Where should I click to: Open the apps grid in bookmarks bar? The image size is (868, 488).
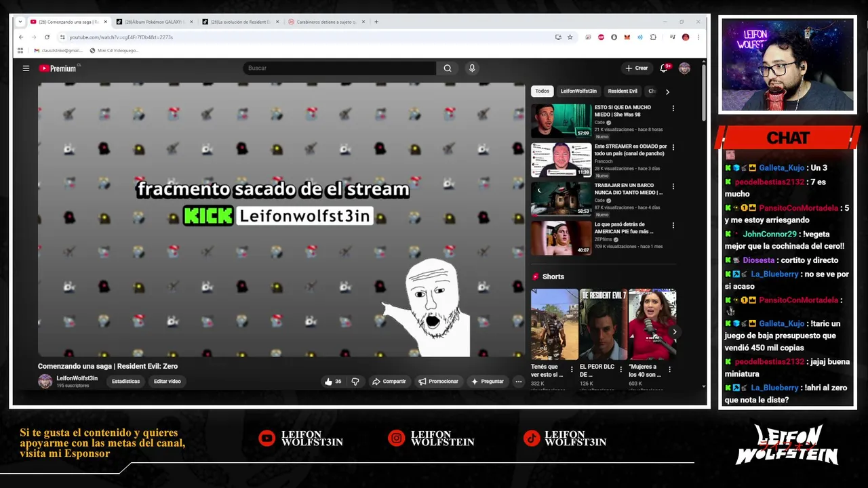[x=20, y=50]
